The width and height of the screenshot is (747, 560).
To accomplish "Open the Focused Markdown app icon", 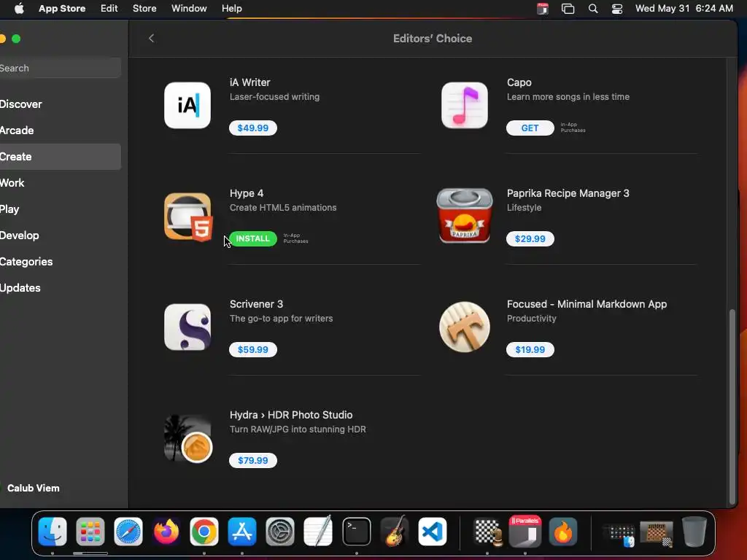I will [x=465, y=327].
